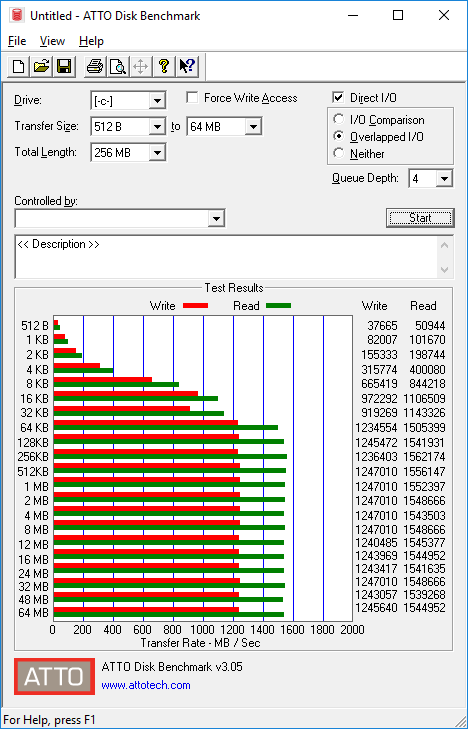Screen dimensions: 468x729
Task: Click the four-arrow move toolbar icon
Action: (x=140, y=66)
